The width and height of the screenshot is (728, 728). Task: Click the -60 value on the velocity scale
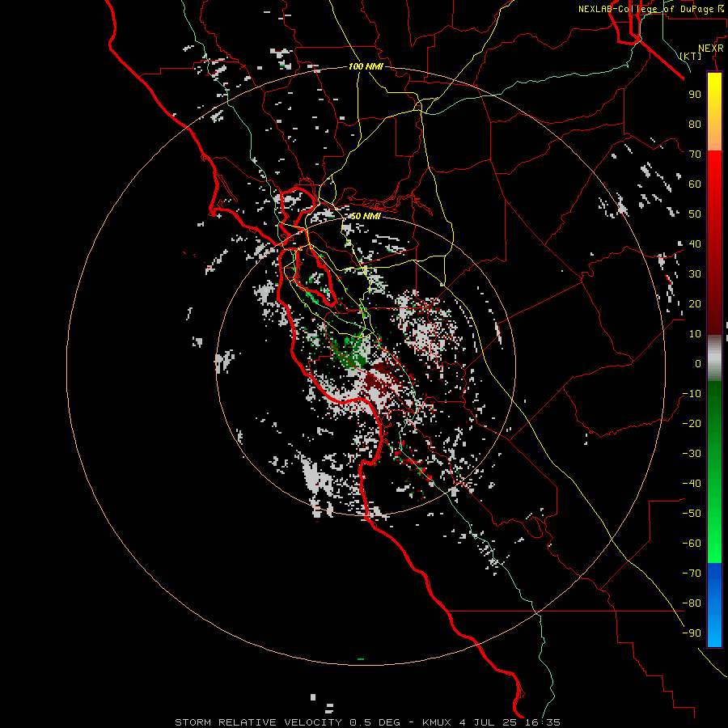click(x=692, y=544)
